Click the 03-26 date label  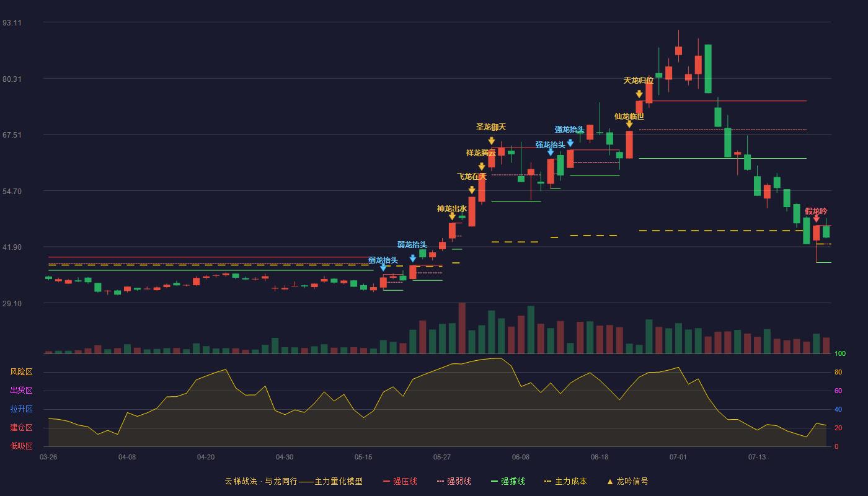48,457
